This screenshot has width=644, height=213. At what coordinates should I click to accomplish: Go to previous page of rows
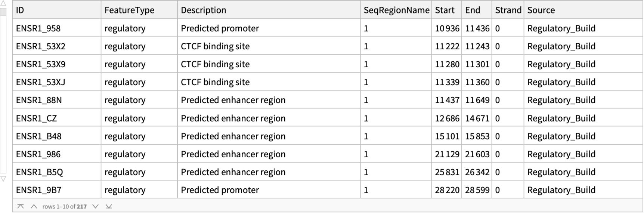pos(34,206)
